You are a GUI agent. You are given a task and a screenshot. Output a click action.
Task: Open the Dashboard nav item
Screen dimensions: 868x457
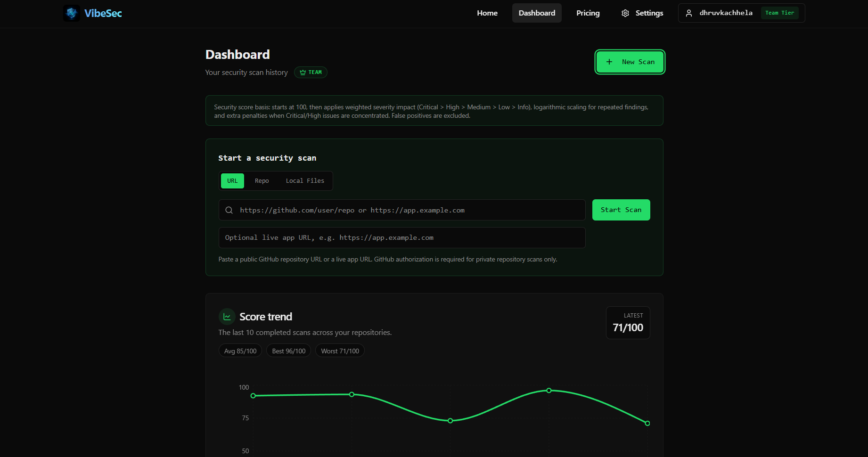click(537, 13)
